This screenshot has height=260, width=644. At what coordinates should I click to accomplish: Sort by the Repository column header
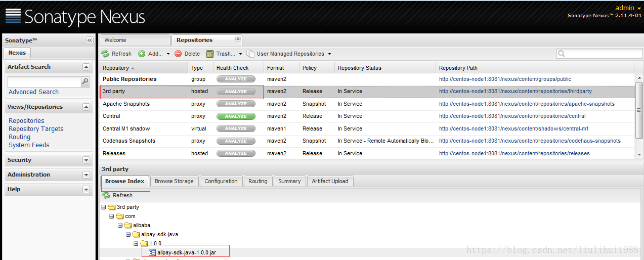[144, 68]
